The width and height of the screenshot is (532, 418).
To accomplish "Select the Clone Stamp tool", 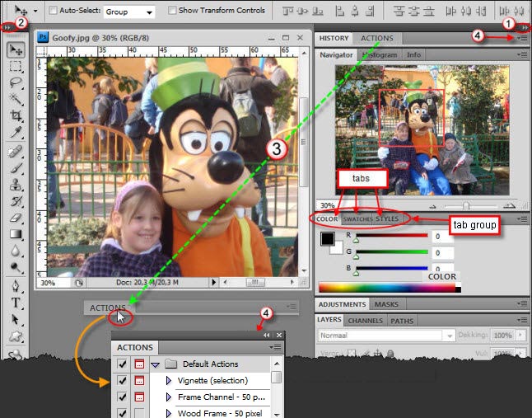I will pyautogui.click(x=16, y=185).
